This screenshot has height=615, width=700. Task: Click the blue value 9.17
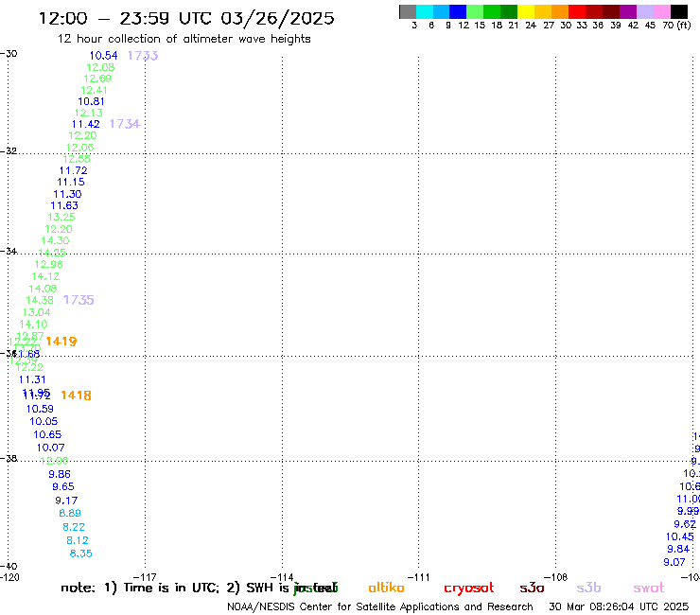pos(66,501)
